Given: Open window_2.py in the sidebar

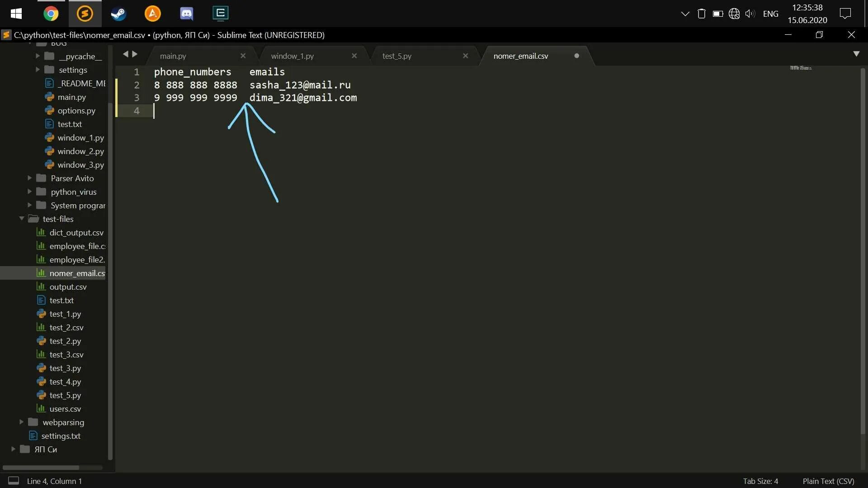Looking at the screenshot, I should [x=80, y=151].
